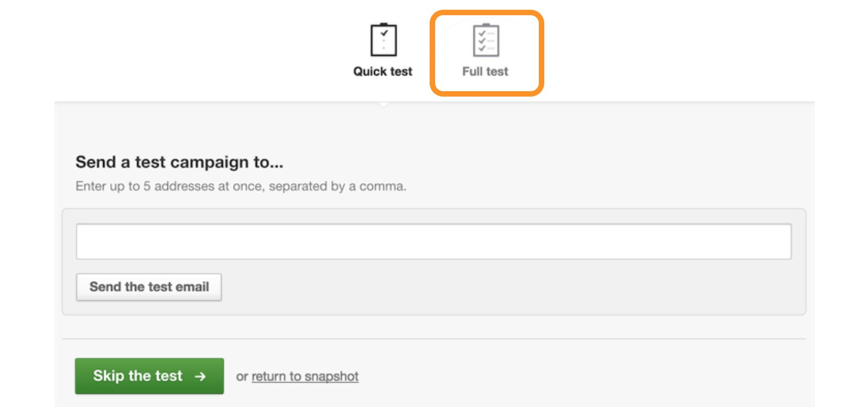The width and height of the screenshot is (868, 407).
Task: Click the word 'or' before return to snapshot
Action: coord(242,377)
